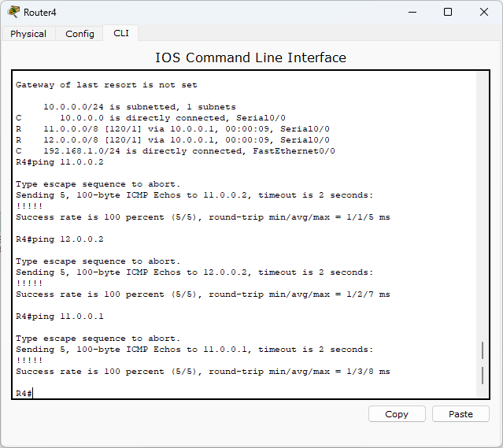Click the Paste button
The height and width of the screenshot is (448, 503).
click(460, 414)
